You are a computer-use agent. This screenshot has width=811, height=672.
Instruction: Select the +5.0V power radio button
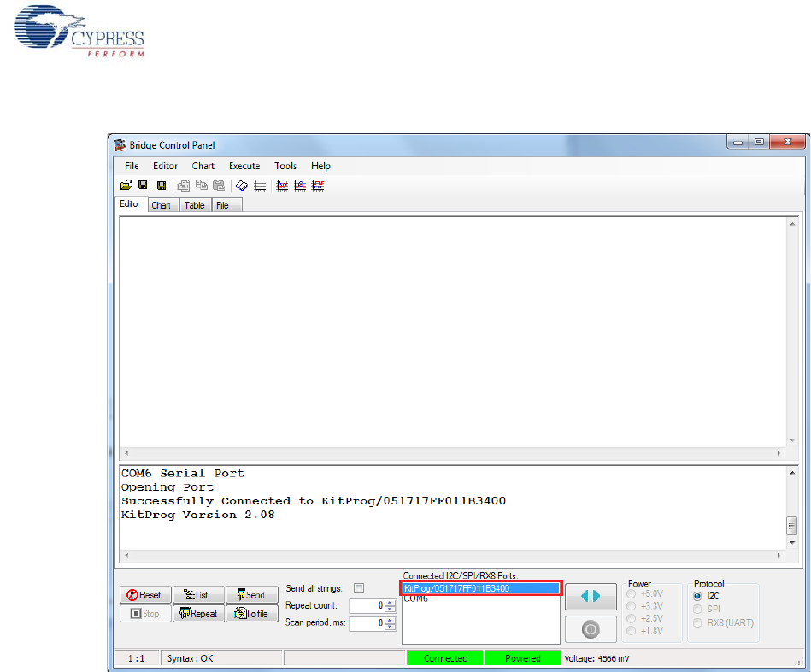point(631,594)
